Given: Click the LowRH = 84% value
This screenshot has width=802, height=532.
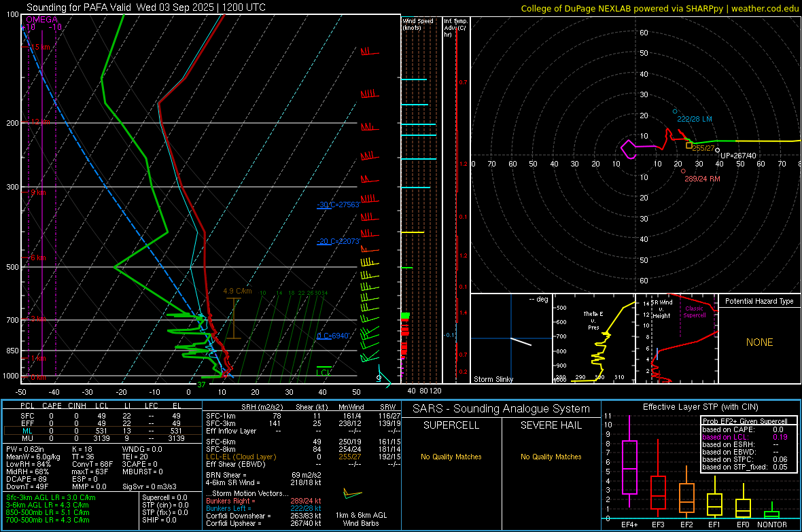Looking at the screenshot, I should [28, 465].
